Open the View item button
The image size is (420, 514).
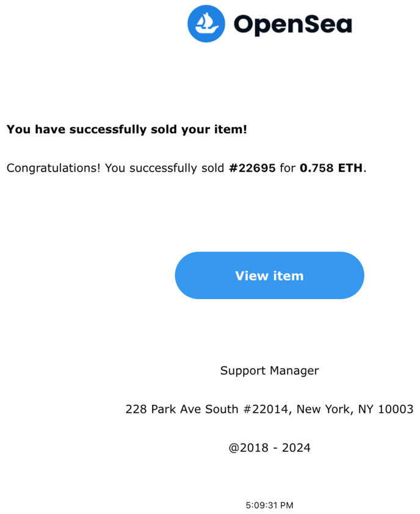269,275
